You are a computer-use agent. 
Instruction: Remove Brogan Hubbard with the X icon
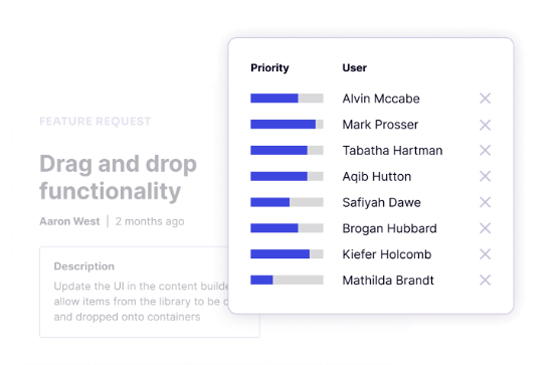485,228
